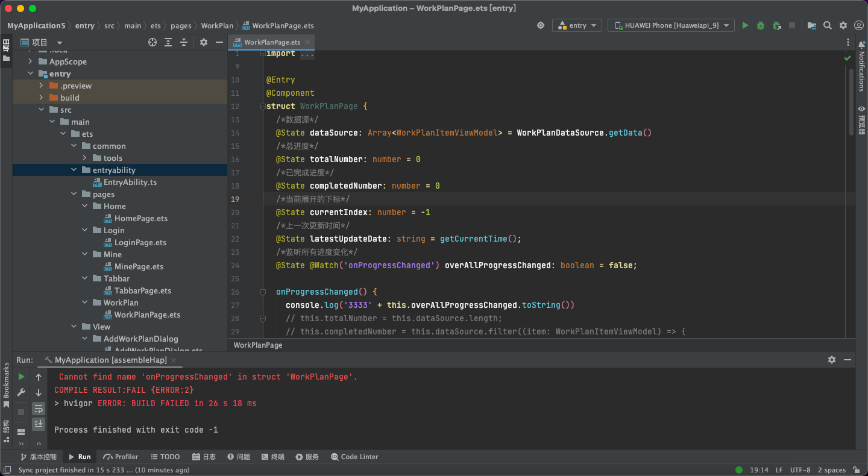Viewport: 868px width, 476px height.
Task: Collapse the entry module folder
Action: point(30,74)
